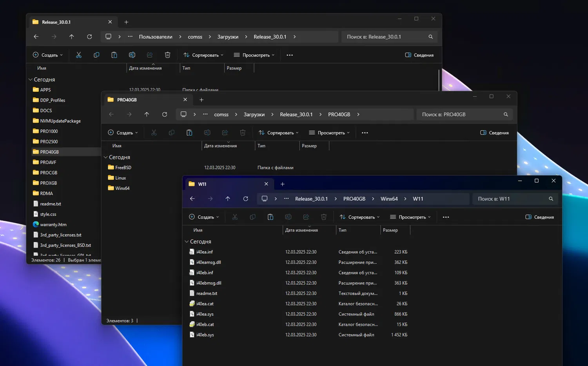Click the search field Поиск в: W11
588x366 pixels.
coord(510,198)
